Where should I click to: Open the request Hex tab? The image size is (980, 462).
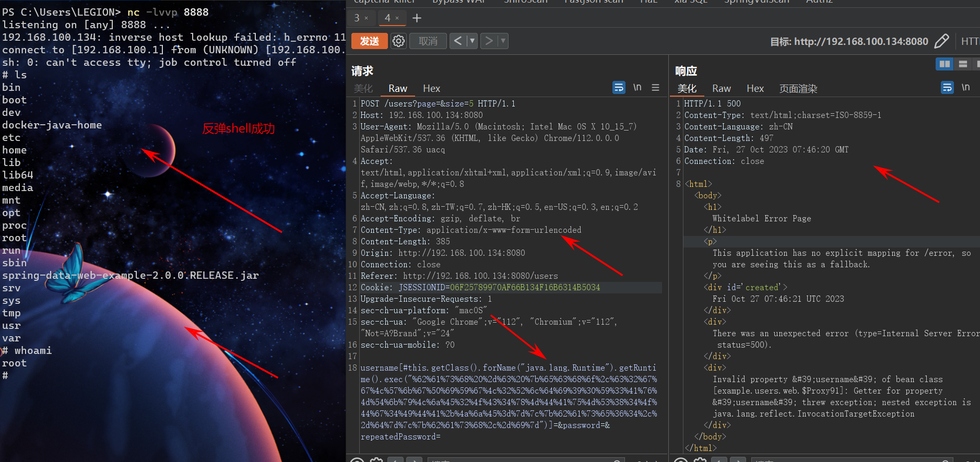click(431, 88)
